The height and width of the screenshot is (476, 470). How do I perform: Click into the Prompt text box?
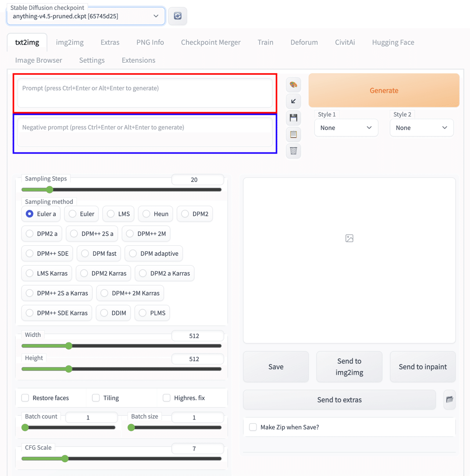(145, 93)
